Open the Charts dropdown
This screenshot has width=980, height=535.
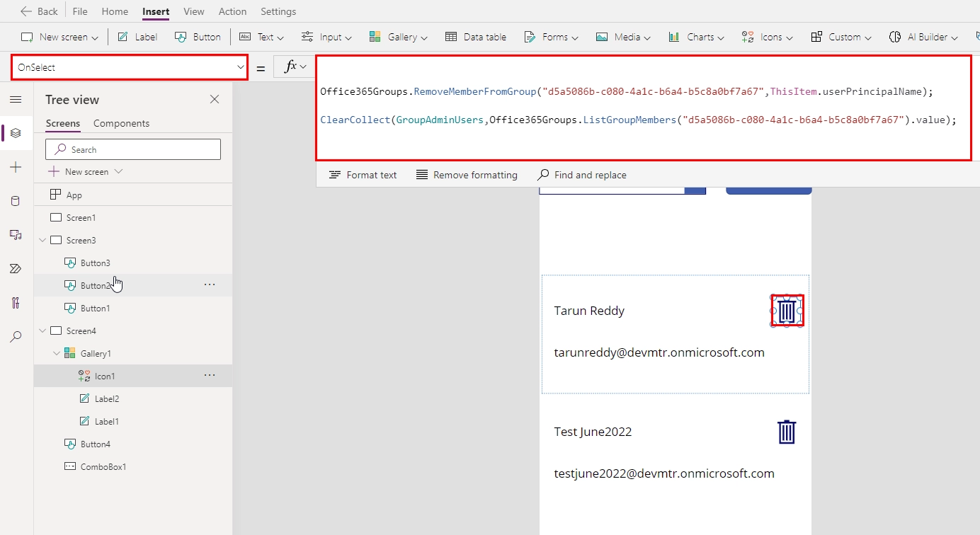[697, 37]
